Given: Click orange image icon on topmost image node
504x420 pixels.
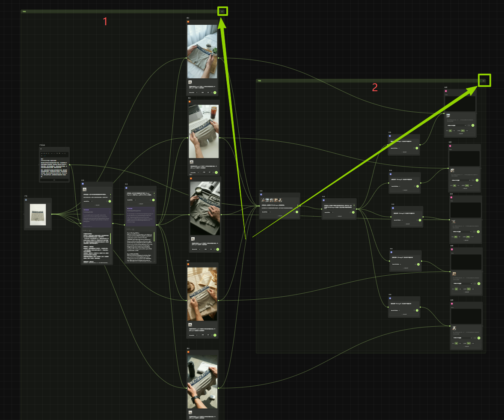Looking at the screenshot, I should [x=188, y=22].
